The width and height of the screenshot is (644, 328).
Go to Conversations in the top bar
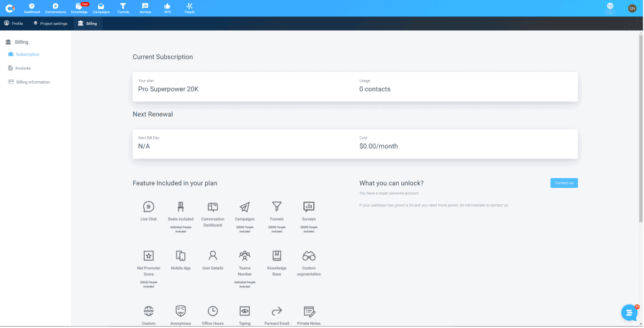click(x=56, y=8)
